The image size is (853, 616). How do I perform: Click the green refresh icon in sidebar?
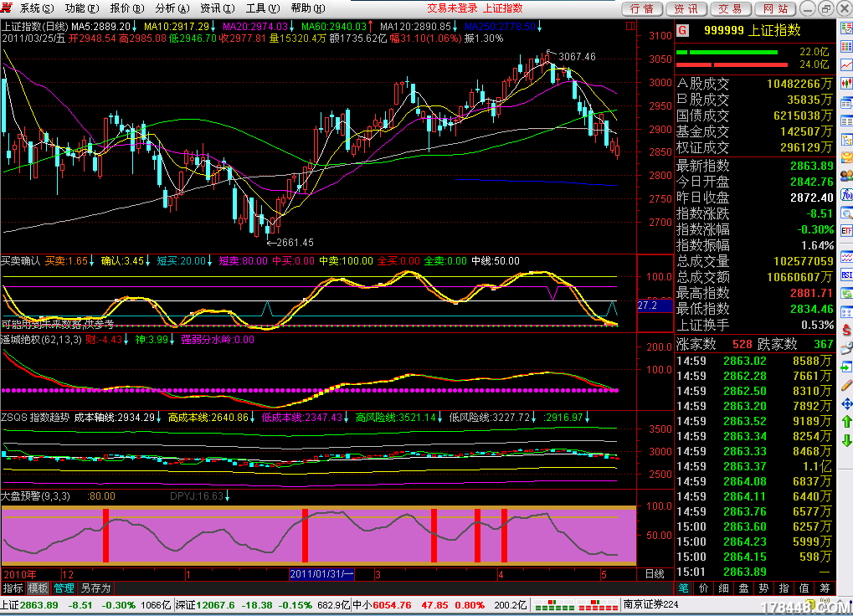(x=846, y=294)
